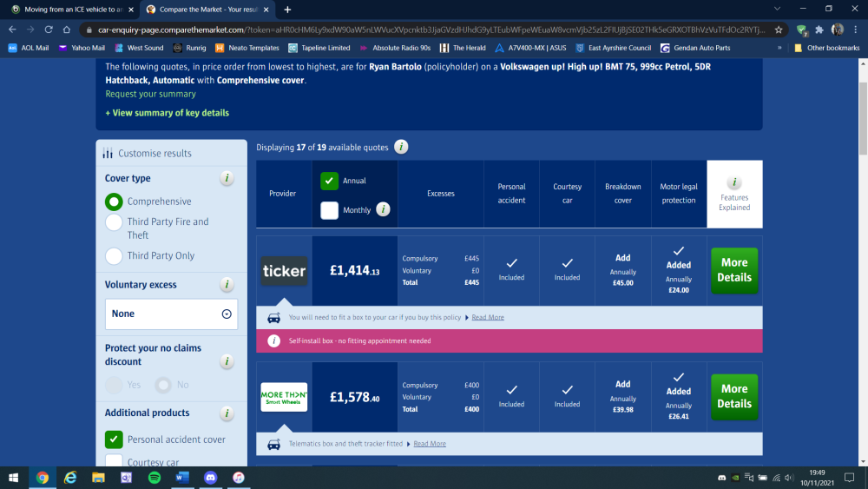Screen dimensions: 868x489
Task: Expand hidden bookmarks with the chevron
Action: click(779, 48)
